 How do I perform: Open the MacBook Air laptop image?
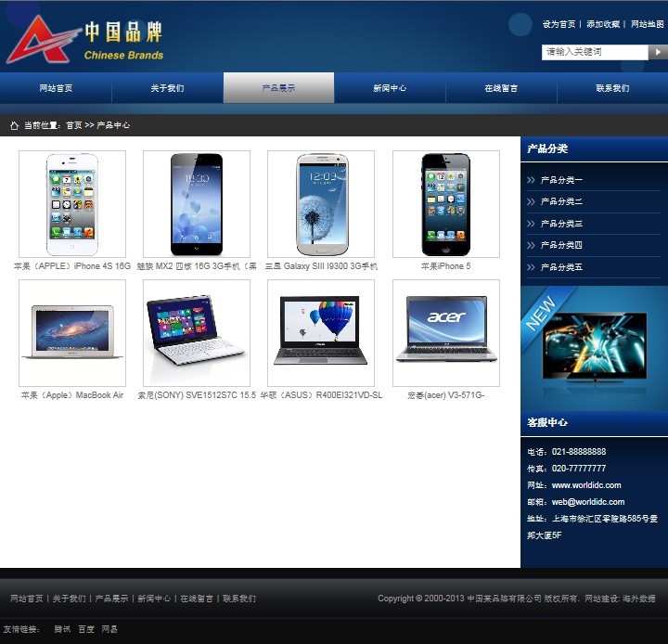(x=72, y=333)
